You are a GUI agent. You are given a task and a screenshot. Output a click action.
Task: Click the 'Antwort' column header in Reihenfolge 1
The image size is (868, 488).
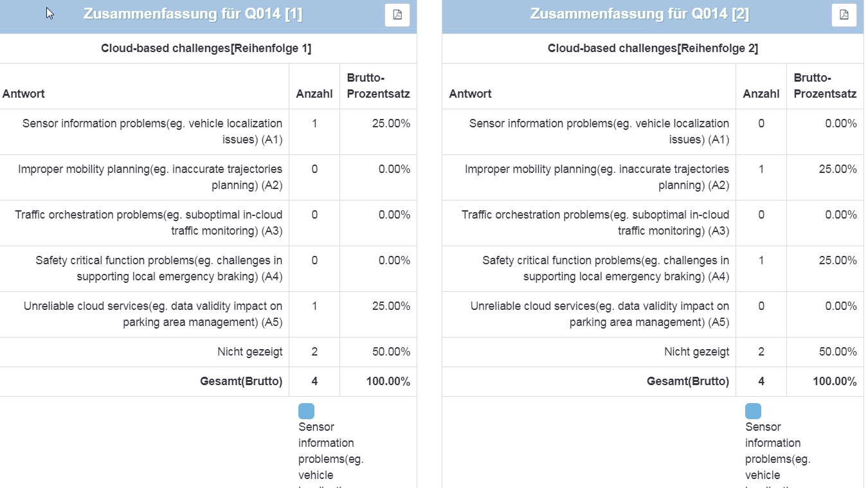pos(24,94)
